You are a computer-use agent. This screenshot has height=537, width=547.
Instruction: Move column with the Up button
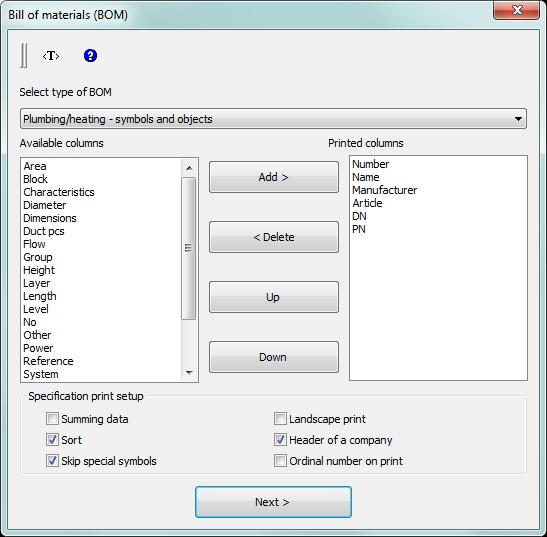274,297
